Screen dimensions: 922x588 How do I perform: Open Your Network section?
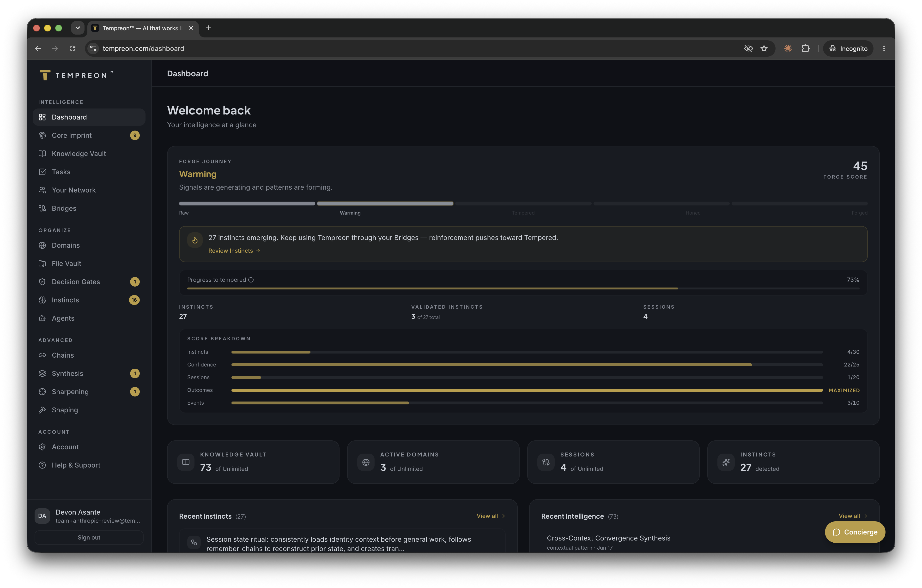(89, 190)
